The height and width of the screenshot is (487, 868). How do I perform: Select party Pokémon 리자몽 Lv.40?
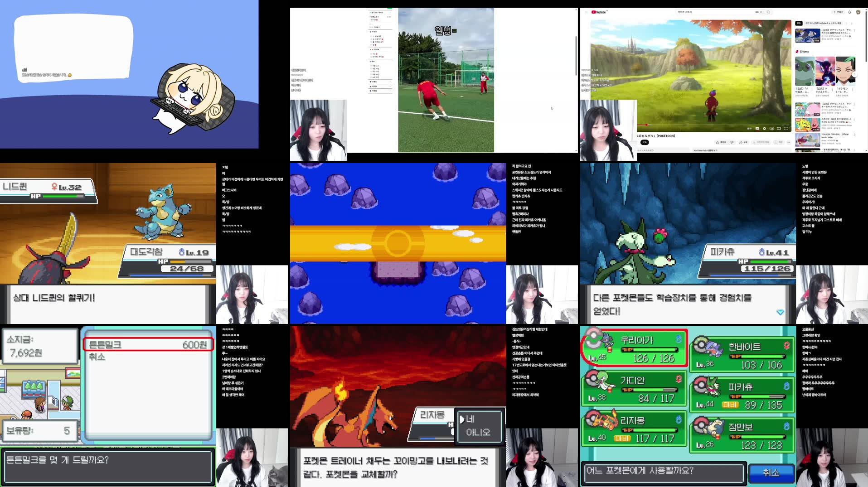click(634, 428)
